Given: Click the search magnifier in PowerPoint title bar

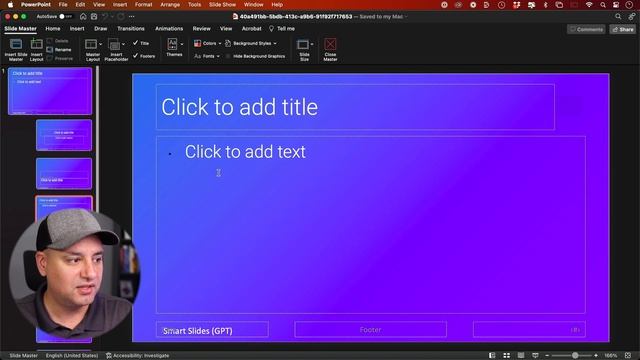Looking at the screenshot, I should [618, 16].
